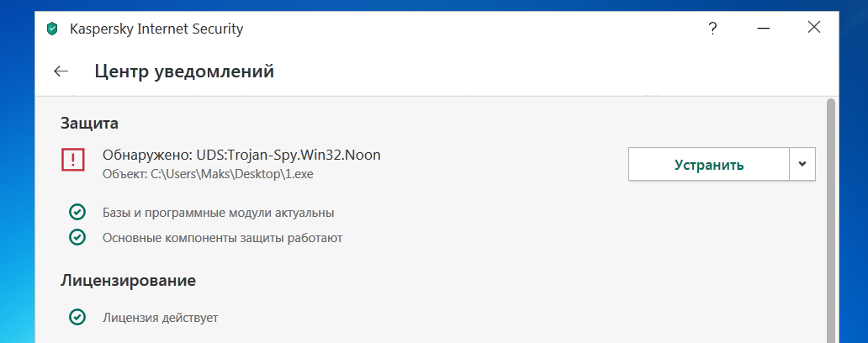Select the 'Базы и программные модули актуальны' item

tap(218, 212)
